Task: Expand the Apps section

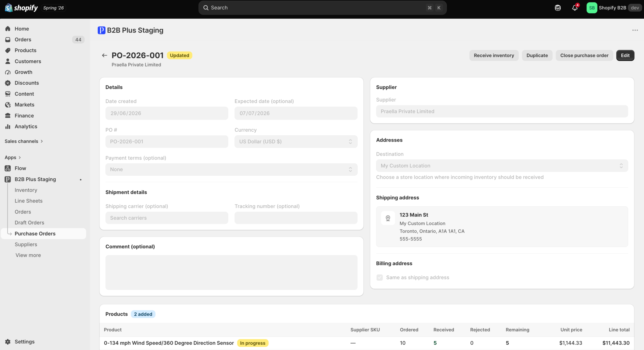Action: 13,157
